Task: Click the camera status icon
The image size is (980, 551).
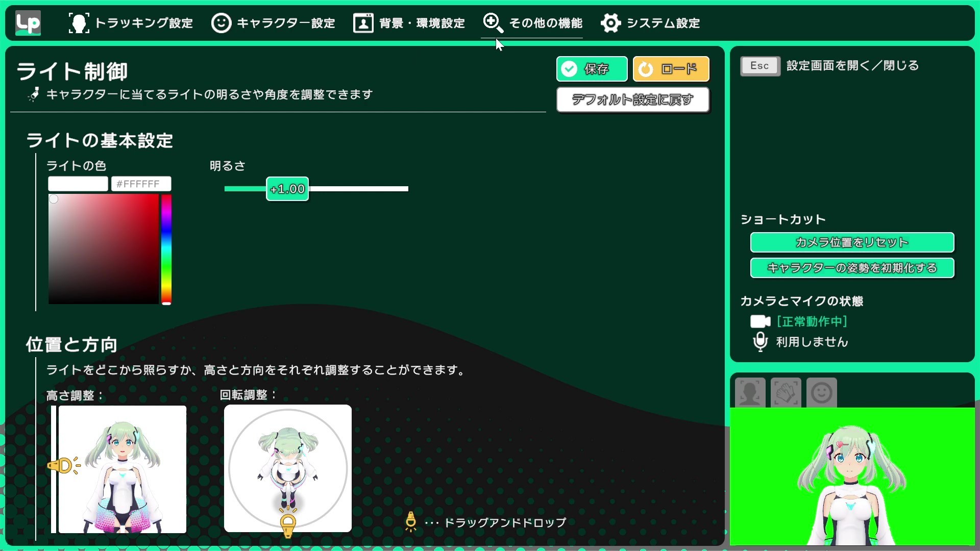Action: coord(760,321)
